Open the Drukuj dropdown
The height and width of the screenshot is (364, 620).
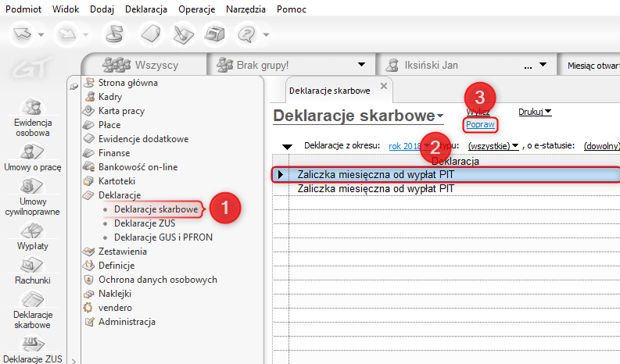pos(535,112)
